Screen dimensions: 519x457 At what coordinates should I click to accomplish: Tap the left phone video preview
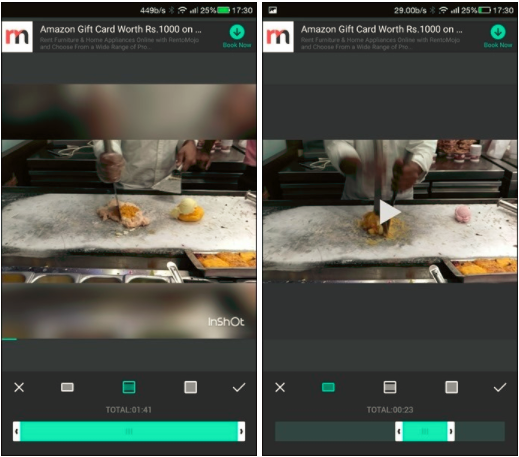129,211
